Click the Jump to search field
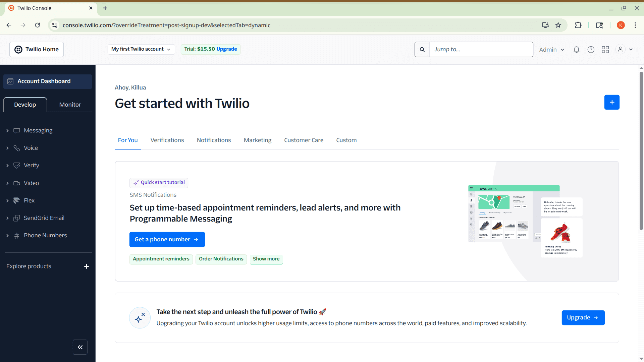This screenshot has height=362, width=644. pos(481,50)
